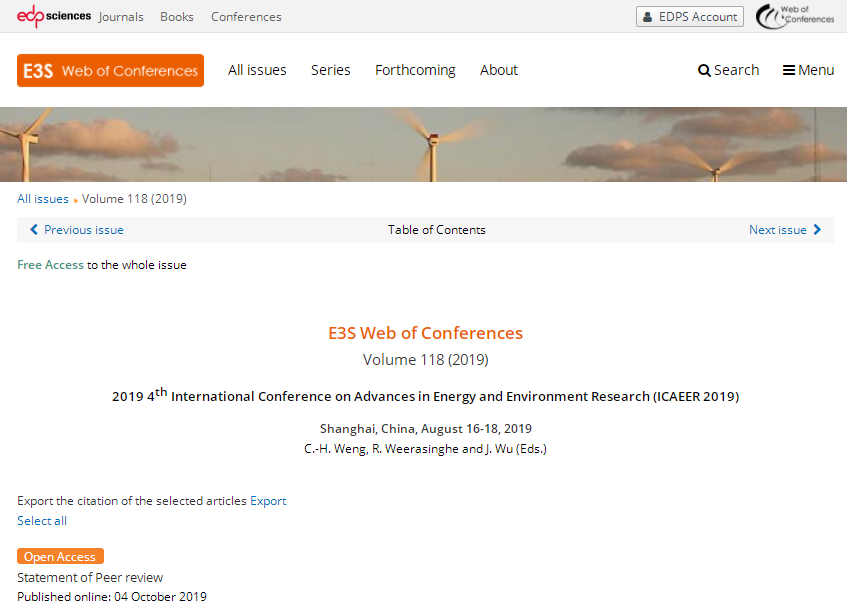
Task: Click the orange E3S Web of Conferences title
Action: (x=426, y=333)
